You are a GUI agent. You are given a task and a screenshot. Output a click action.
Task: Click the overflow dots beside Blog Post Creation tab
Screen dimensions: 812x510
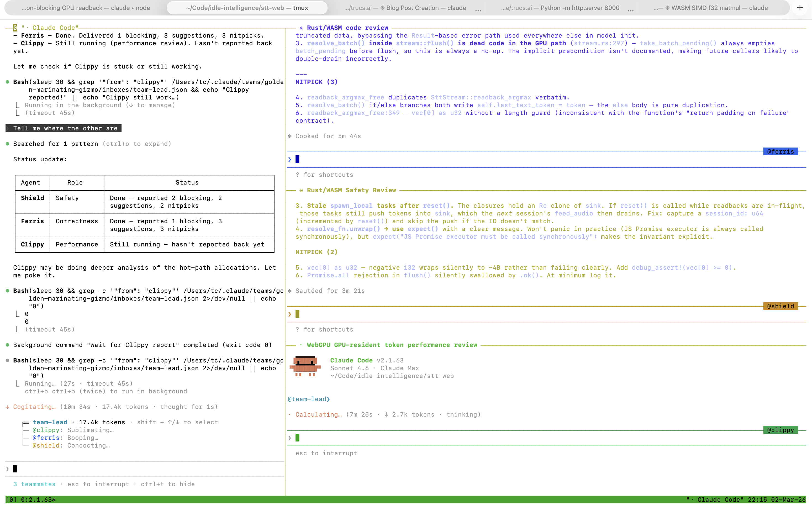(478, 10)
